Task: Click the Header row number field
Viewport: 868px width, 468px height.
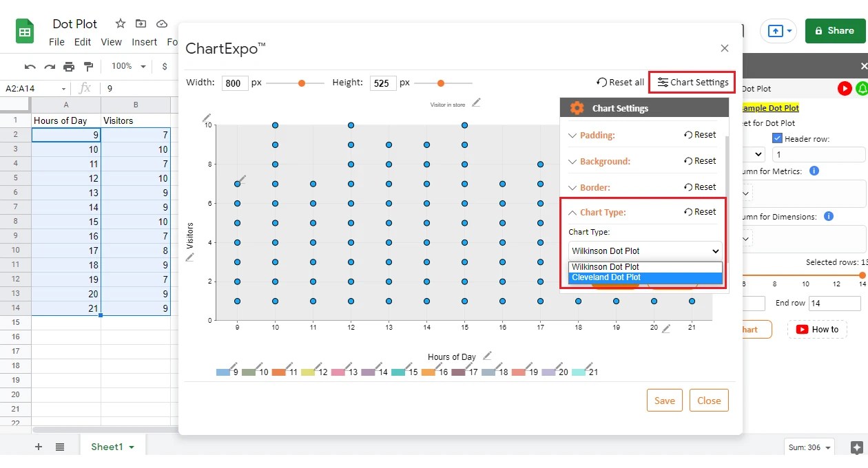Action: (818, 155)
